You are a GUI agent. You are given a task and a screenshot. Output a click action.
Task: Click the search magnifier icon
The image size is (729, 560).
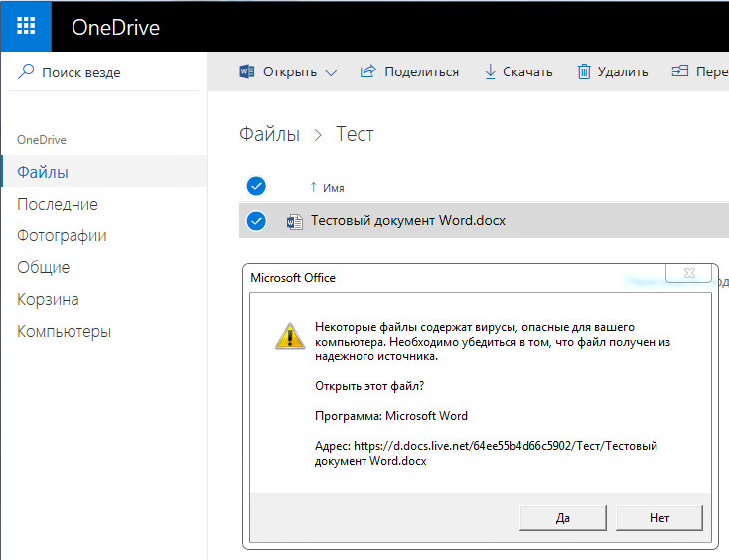(26, 71)
